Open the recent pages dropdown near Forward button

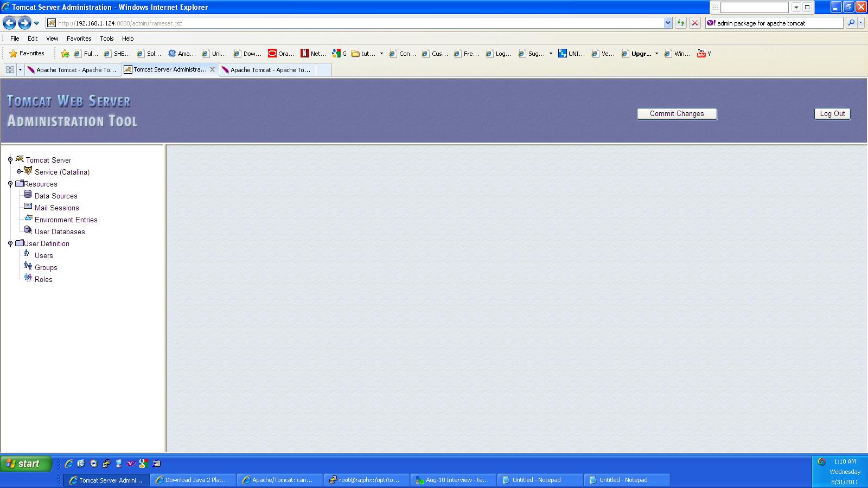pyautogui.click(x=36, y=23)
